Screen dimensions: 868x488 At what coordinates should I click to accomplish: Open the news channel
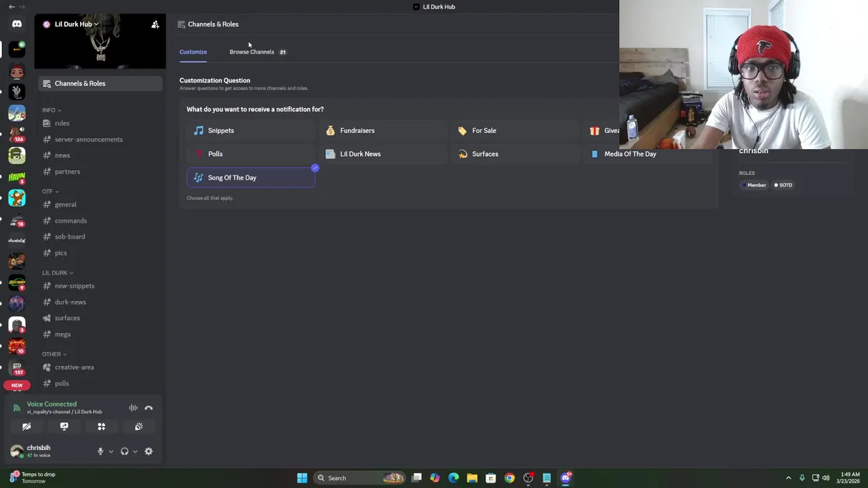click(100, 155)
